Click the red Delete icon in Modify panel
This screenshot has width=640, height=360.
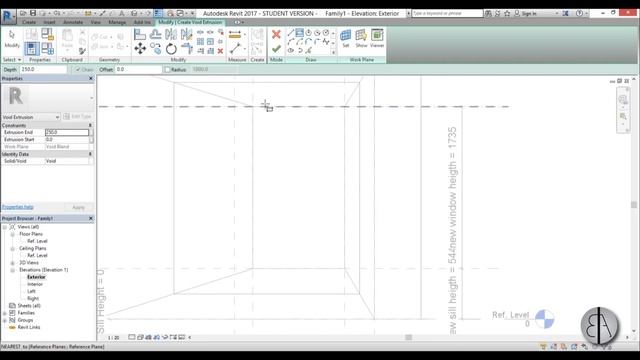click(x=220, y=51)
